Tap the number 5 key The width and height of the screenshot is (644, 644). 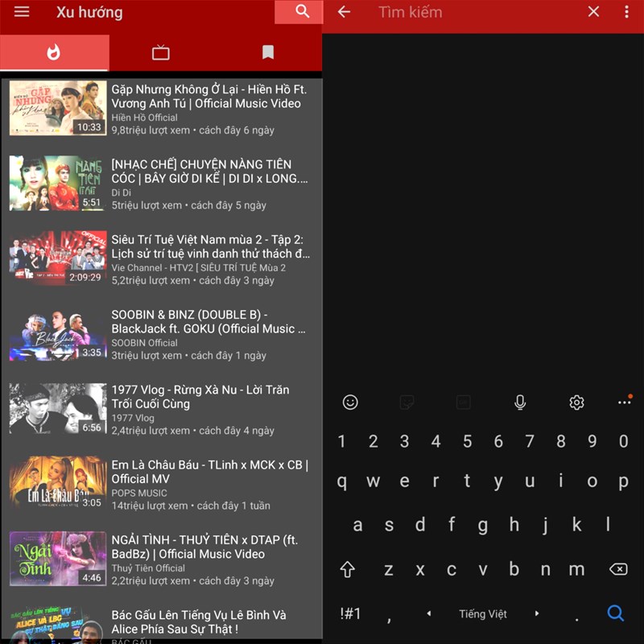[x=467, y=441]
